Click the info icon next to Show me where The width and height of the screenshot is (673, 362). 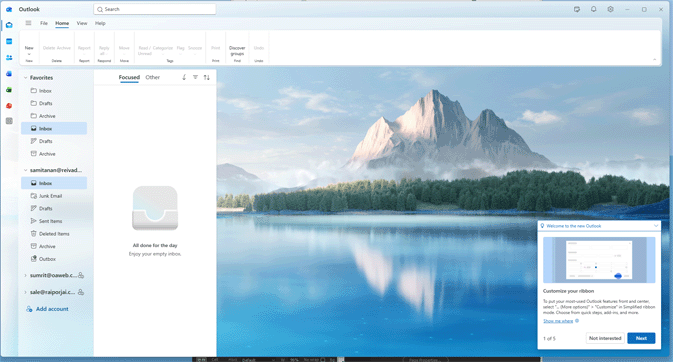point(577,321)
